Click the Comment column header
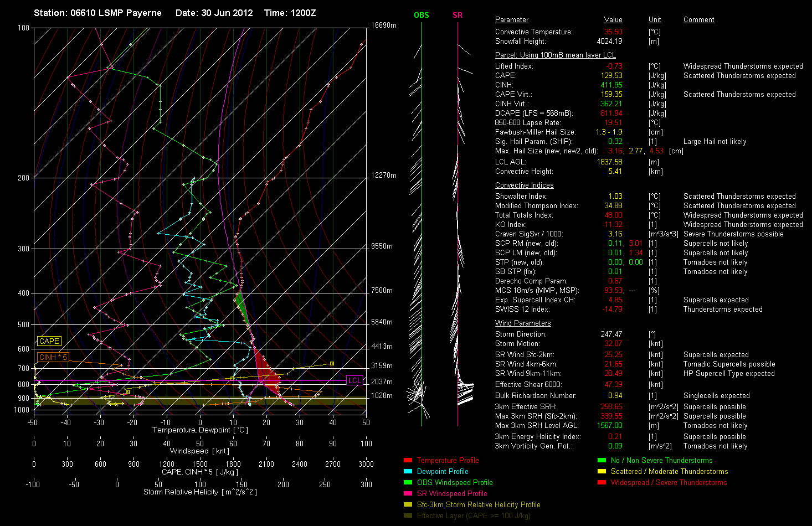The image size is (812, 526). (698, 20)
